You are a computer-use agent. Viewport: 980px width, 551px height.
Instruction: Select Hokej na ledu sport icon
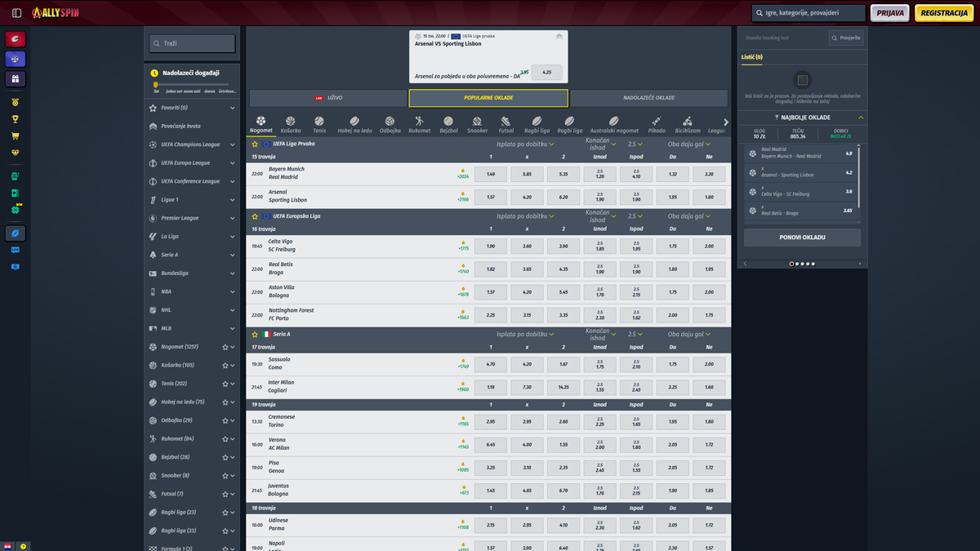(354, 125)
